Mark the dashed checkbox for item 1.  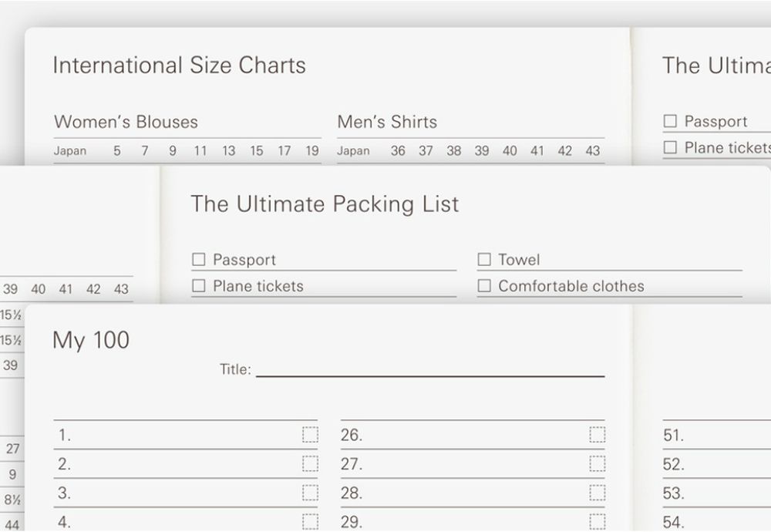click(310, 435)
